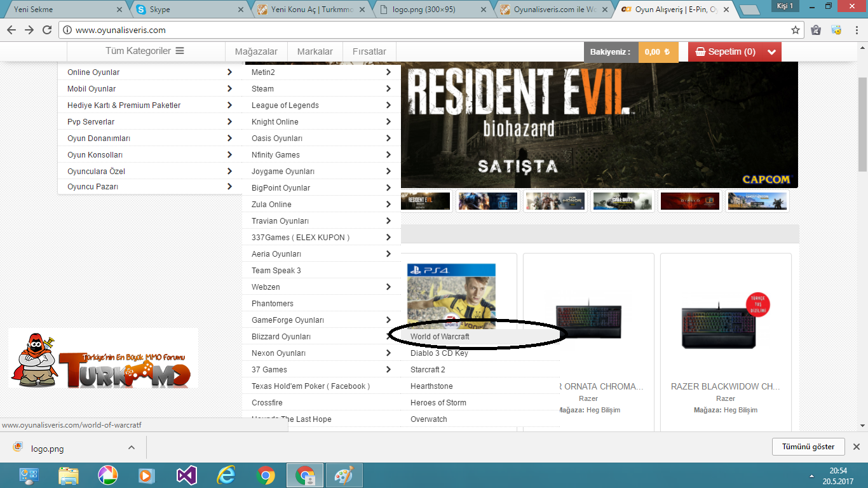The height and width of the screenshot is (488, 868).
Task: Open Heroes of Storm link
Action: 438,402
